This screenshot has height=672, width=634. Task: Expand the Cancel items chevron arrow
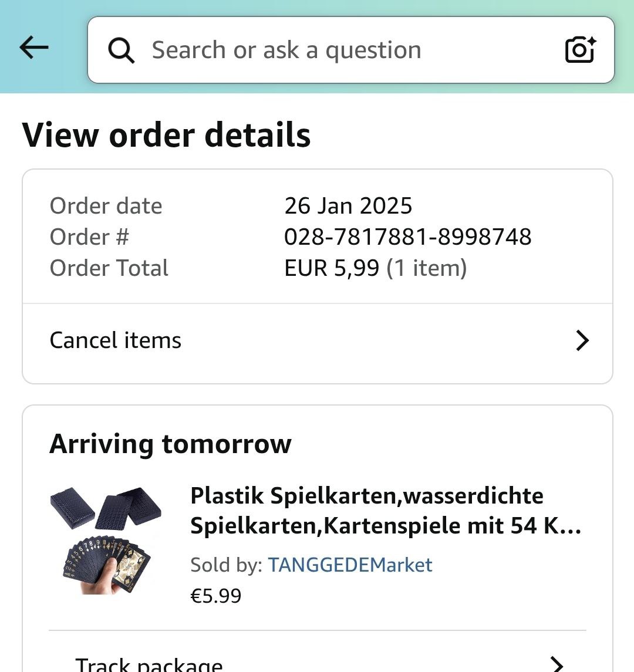[582, 340]
